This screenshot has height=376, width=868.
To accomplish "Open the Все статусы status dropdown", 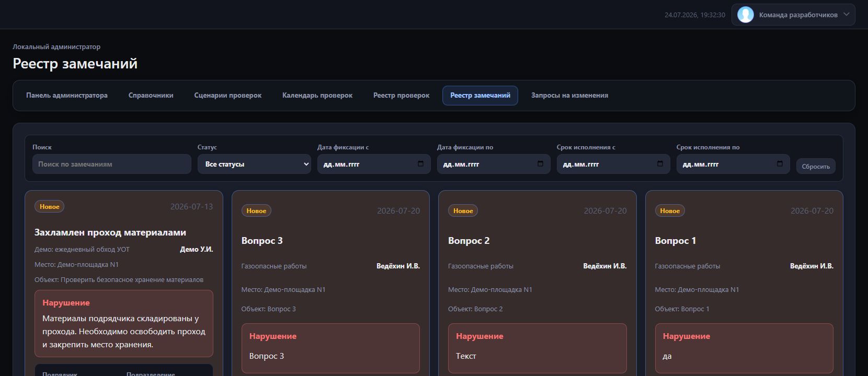I will (x=254, y=164).
